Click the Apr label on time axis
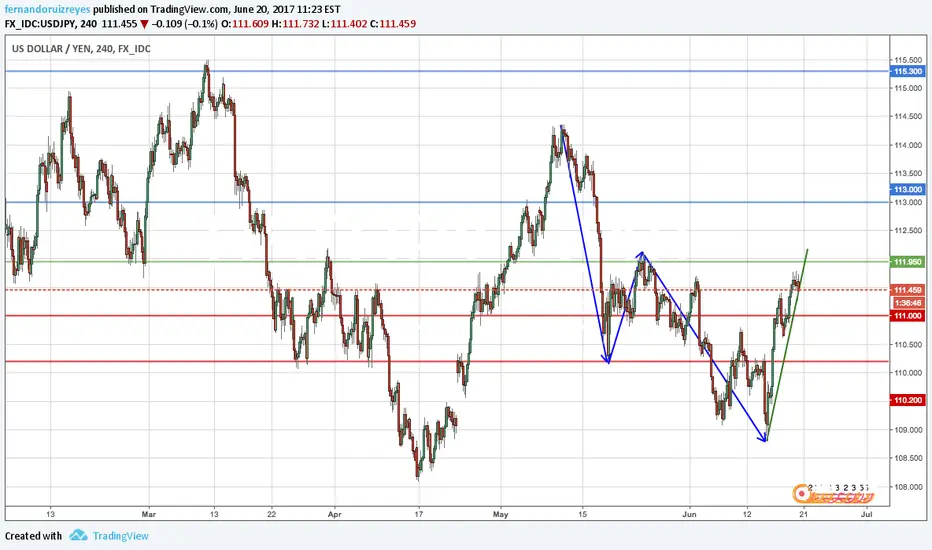 pyautogui.click(x=335, y=514)
